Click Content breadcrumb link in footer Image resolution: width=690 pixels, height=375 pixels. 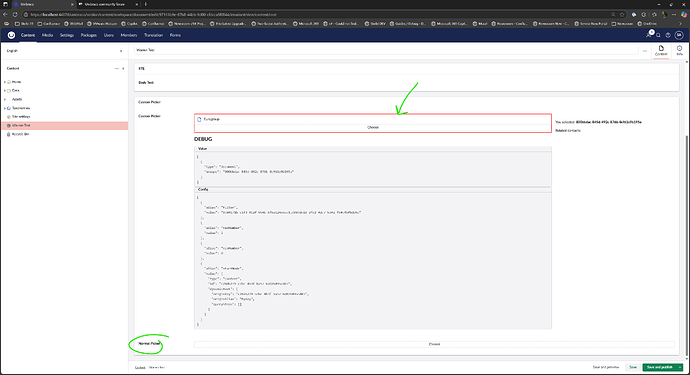pyautogui.click(x=140, y=367)
